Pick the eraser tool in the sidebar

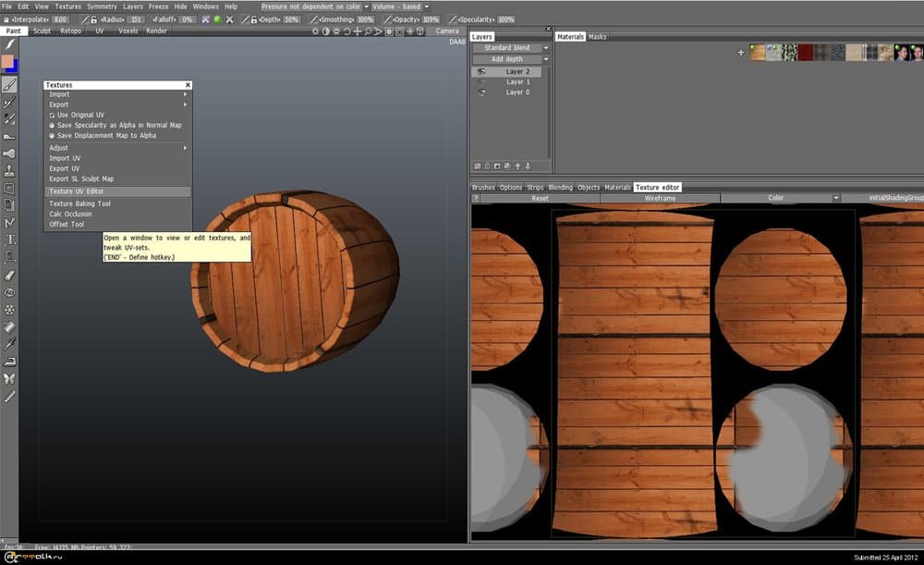9,275
